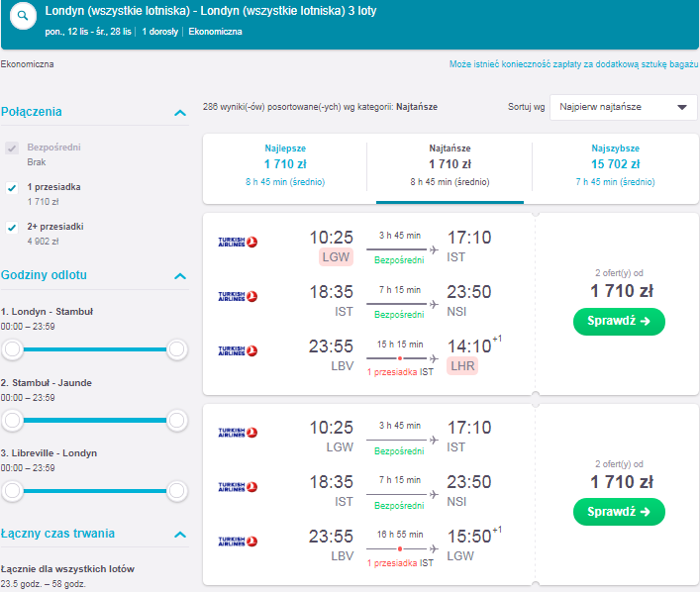The image size is (700, 592).
Task: Collapse the Połączenia filter section
Action: click(x=180, y=113)
